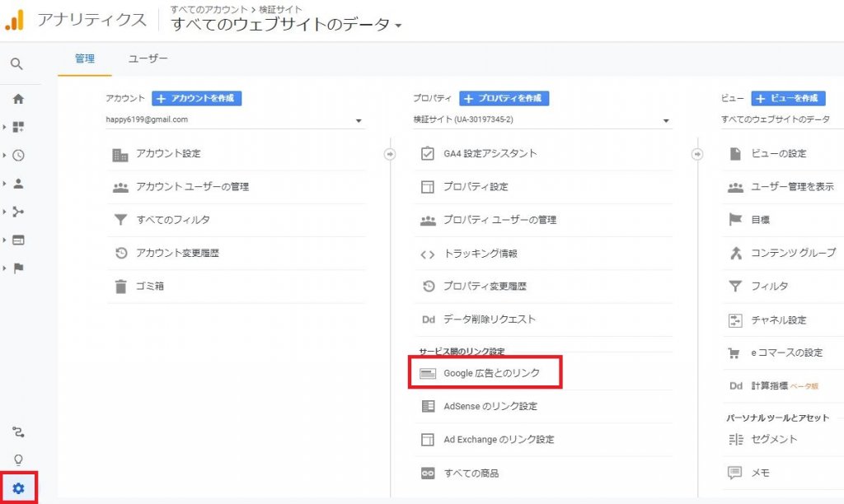This screenshot has width=844, height=504.
Task: Open the view dropdown in ビュー column
Action: coord(782,119)
